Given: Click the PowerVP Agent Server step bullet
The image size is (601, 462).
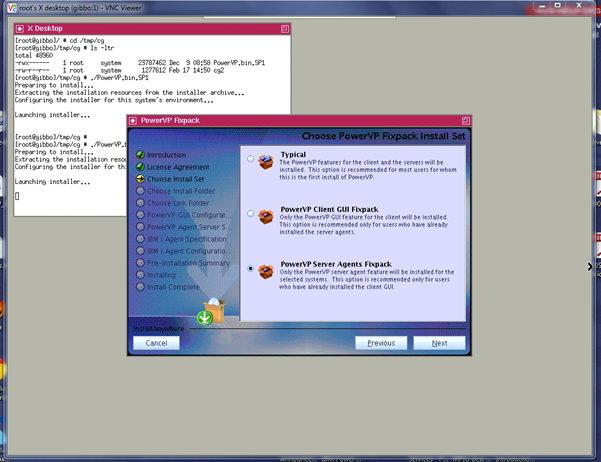Looking at the screenshot, I should [140, 227].
